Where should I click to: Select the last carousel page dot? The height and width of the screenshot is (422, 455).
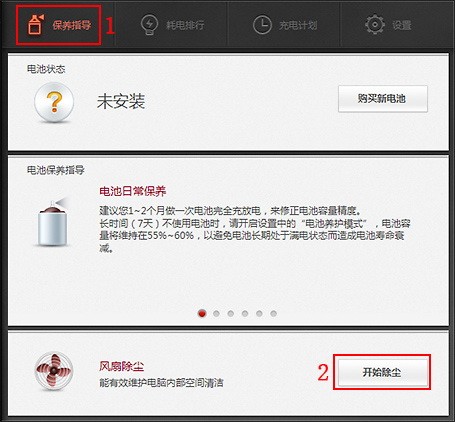click(273, 313)
